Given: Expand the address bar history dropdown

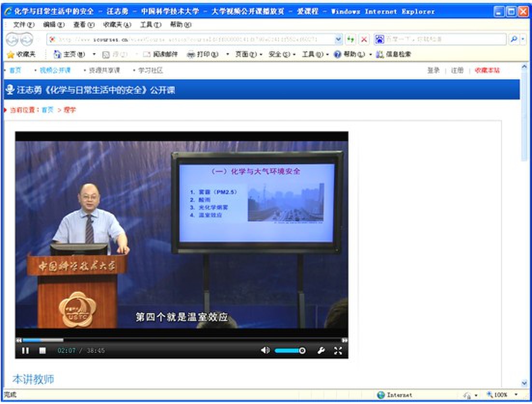Looking at the screenshot, I should (338, 39).
